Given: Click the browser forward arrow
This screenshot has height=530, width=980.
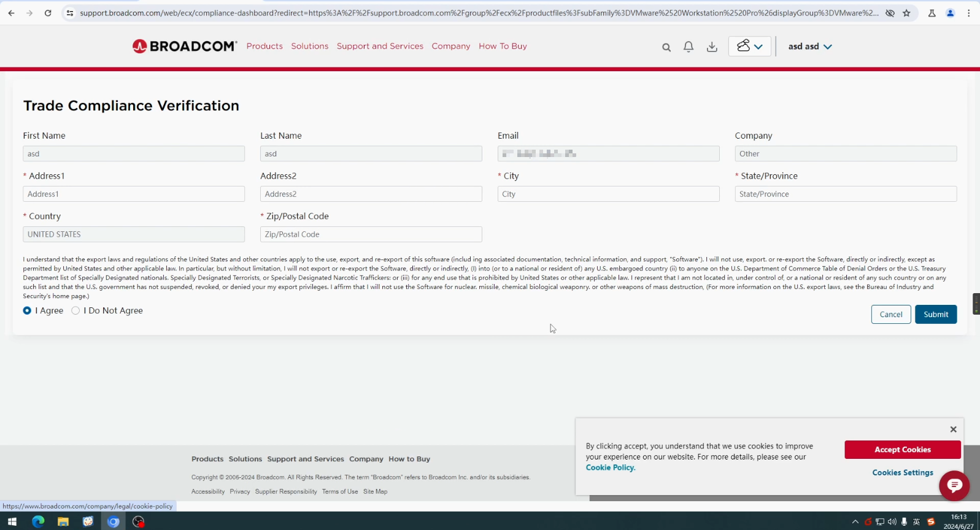Looking at the screenshot, I should [29, 13].
